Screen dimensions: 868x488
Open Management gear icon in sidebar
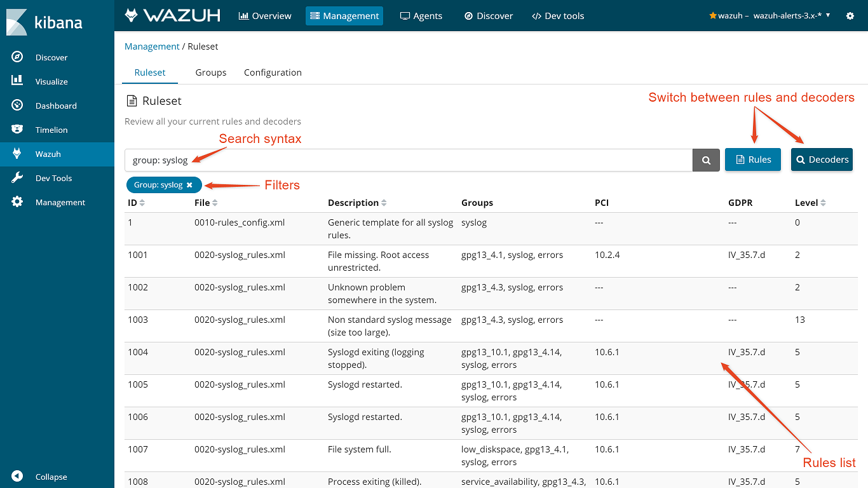pos(17,202)
